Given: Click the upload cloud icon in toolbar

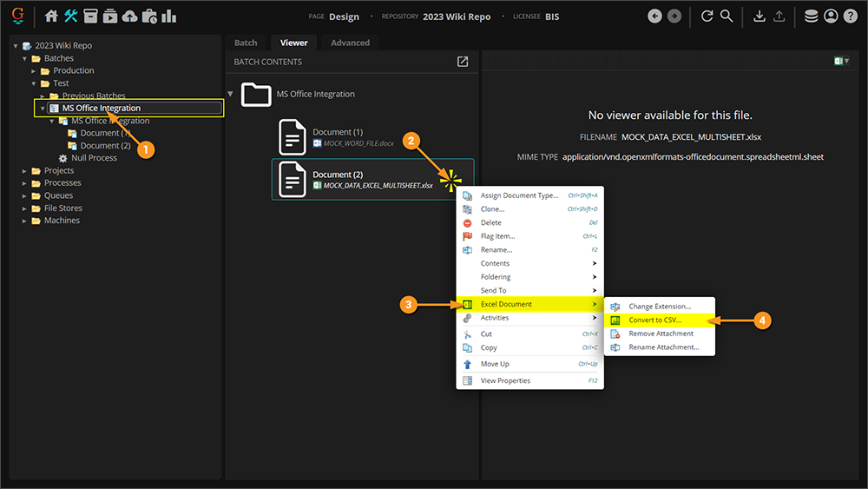Looking at the screenshot, I should [129, 17].
